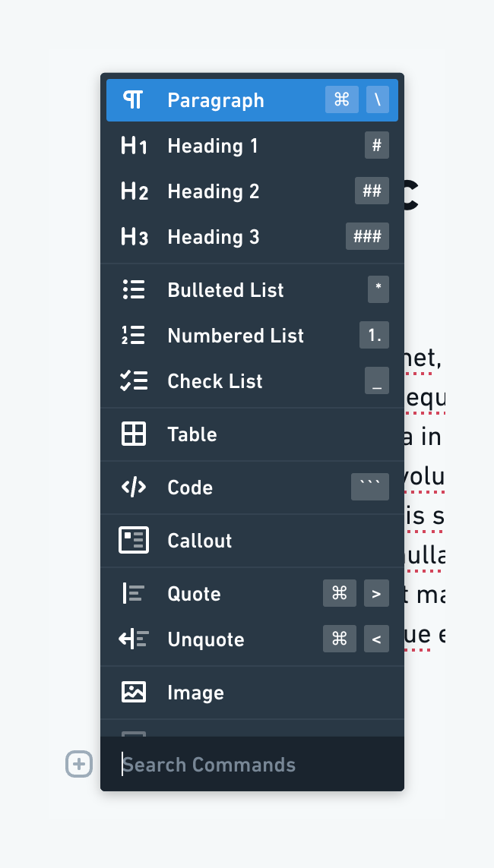Screen dimensions: 494x868
Task: Select the Numbered List icon
Action: 134,335
